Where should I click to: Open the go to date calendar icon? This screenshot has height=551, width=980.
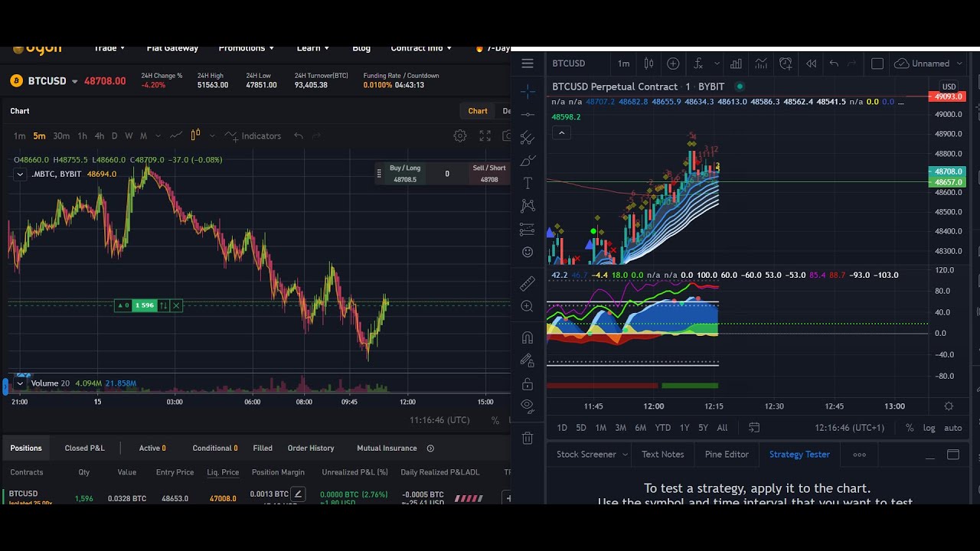[754, 428]
